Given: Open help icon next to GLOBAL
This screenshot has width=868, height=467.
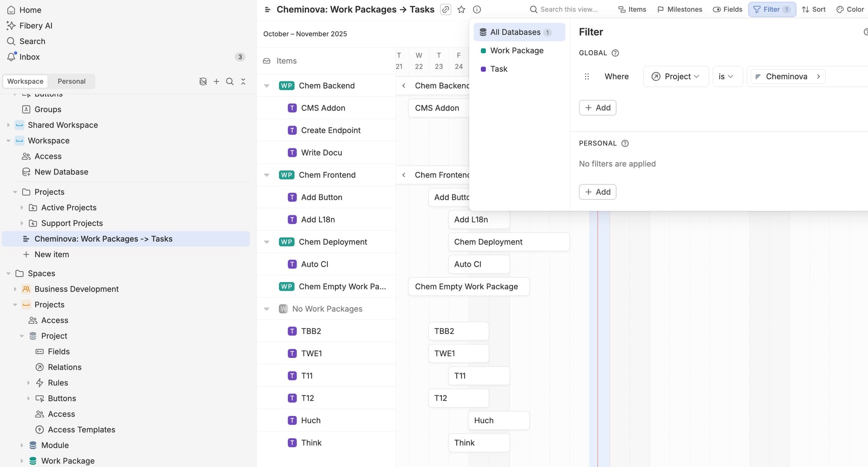Looking at the screenshot, I should click(x=615, y=53).
